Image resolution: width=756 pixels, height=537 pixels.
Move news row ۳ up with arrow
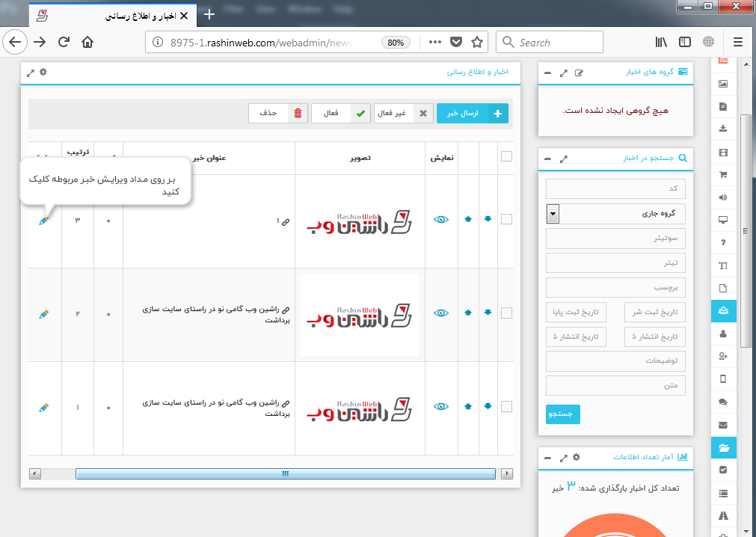coord(467,219)
